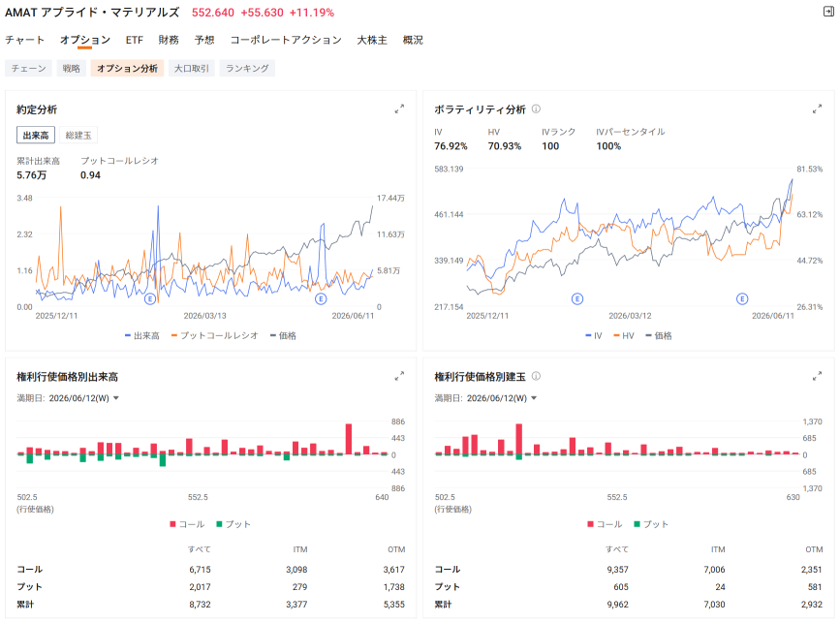The image size is (840, 623).
Task: Open info icon next to ボラティリティ分析
Action: 536,109
